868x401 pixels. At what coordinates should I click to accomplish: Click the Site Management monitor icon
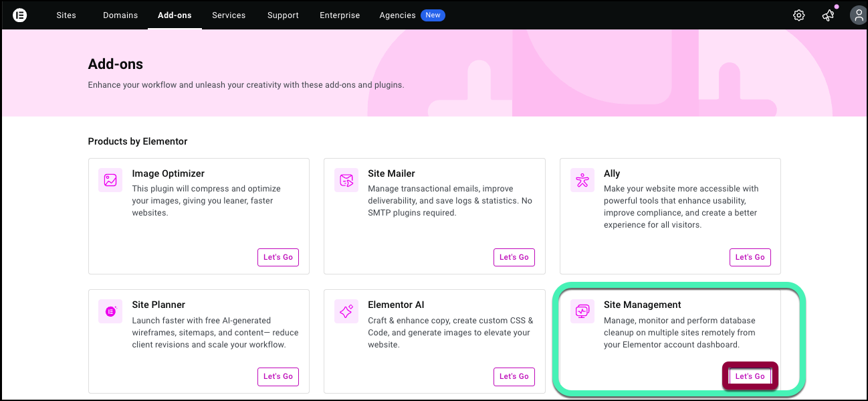[582, 311]
